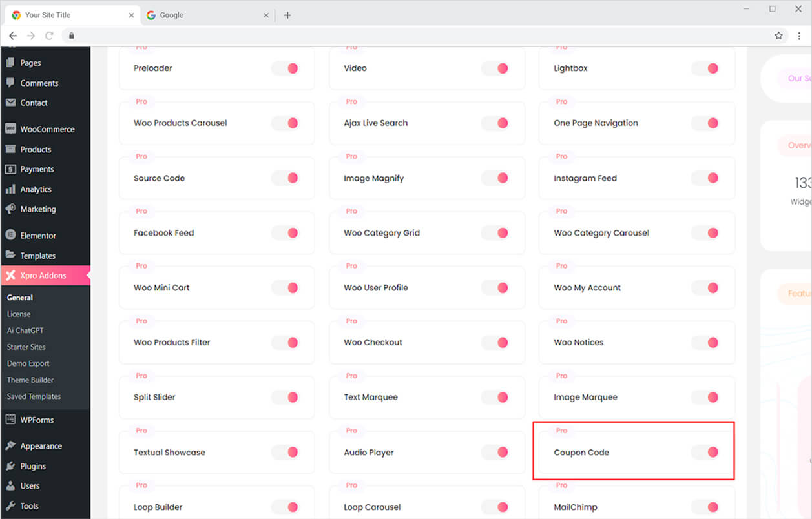This screenshot has height=519, width=812.
Task: Open the Demo Export submenu item
Action: 28,363
